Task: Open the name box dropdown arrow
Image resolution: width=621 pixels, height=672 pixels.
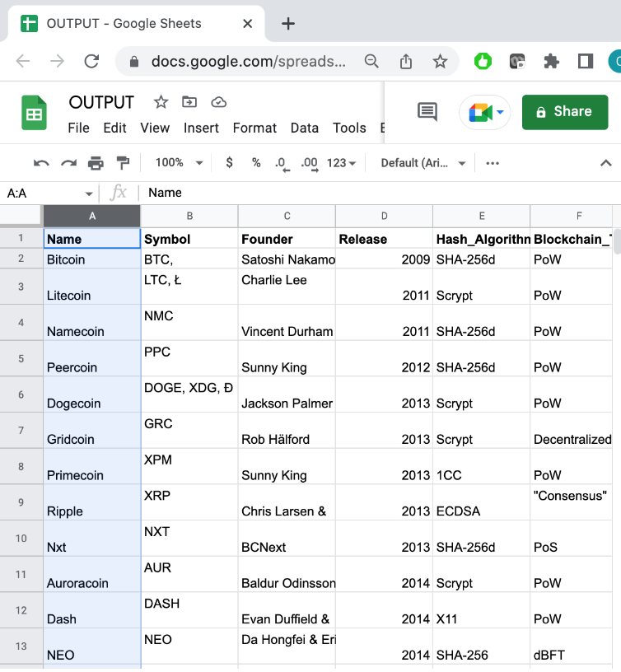Action: (89, 194)
